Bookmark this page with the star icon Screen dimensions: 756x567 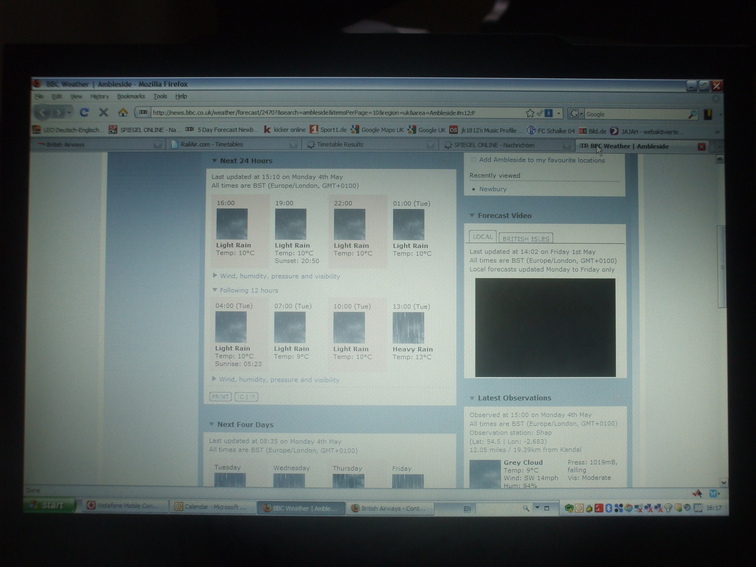pyautogui.click(x=530, y=113)
